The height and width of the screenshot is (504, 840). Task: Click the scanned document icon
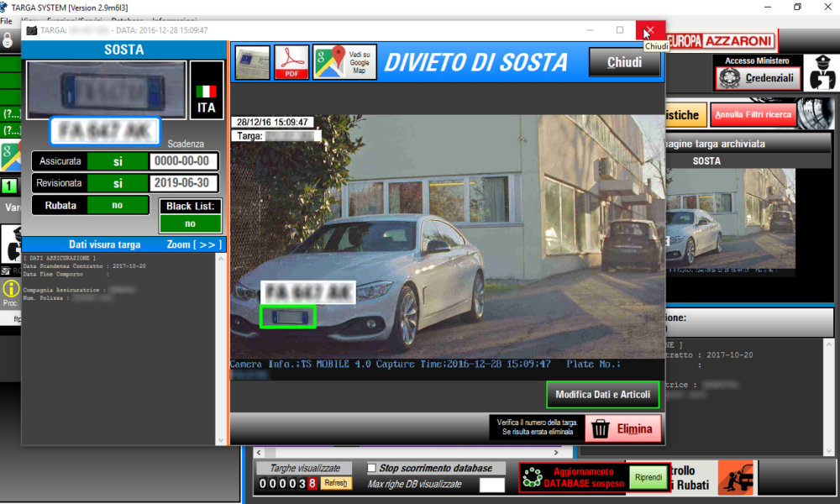pos(252,63)
